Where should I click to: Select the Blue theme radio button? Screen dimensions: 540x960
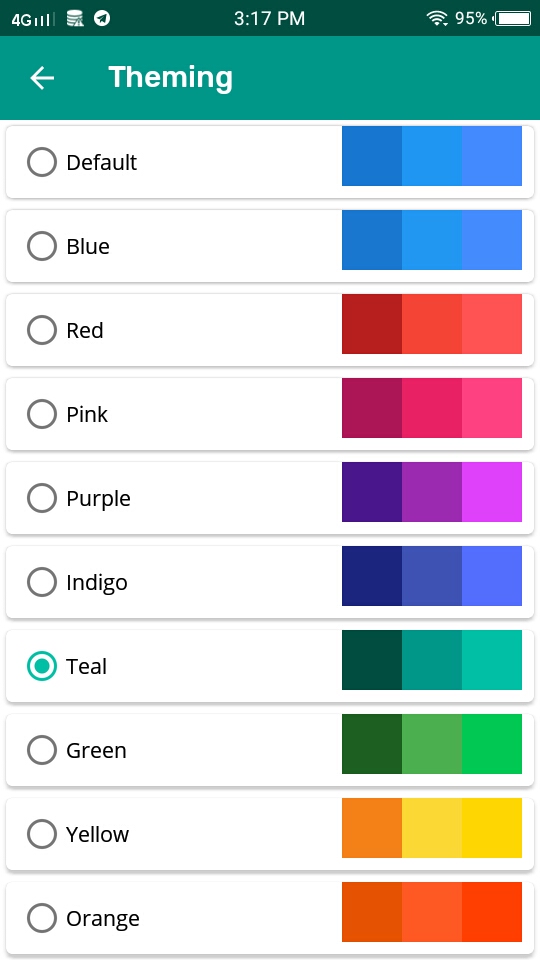coord(42,246)
